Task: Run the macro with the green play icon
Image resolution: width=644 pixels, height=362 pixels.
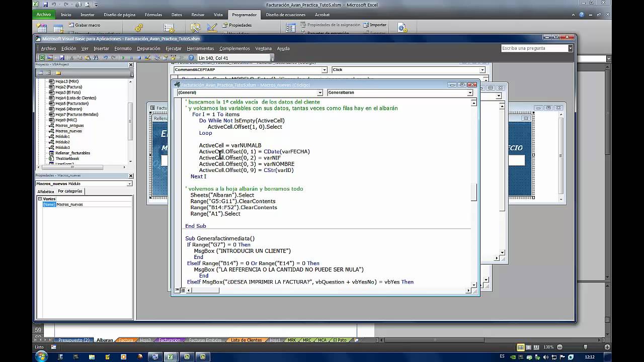Action: click(123, 58)
